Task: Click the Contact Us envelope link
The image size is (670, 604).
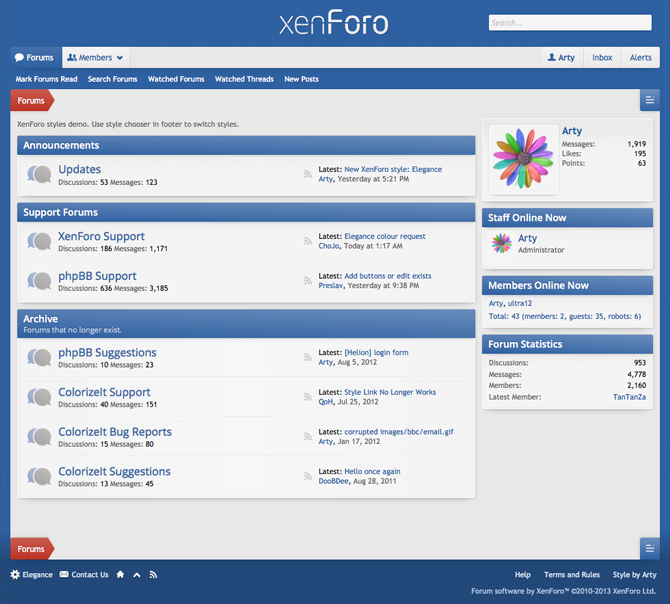Action: [x=84, y=575]
